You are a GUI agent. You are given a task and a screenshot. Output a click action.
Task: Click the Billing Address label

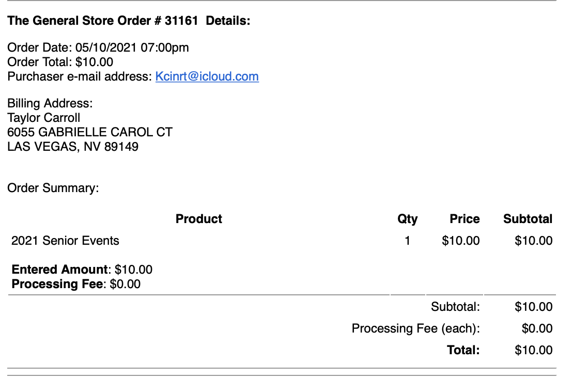click(x=50, y=103)
